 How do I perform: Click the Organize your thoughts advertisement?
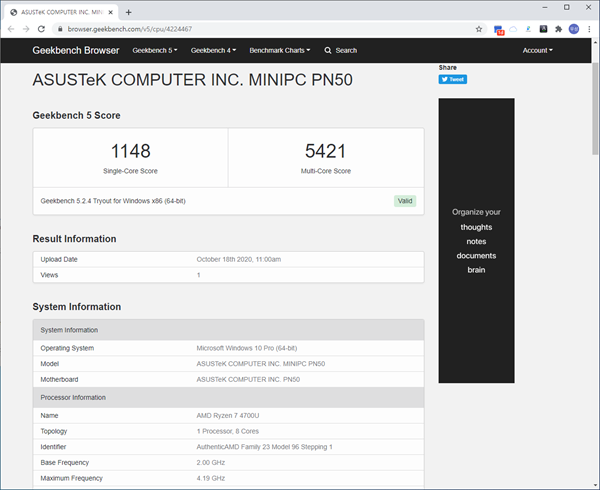tap(476, 240)
